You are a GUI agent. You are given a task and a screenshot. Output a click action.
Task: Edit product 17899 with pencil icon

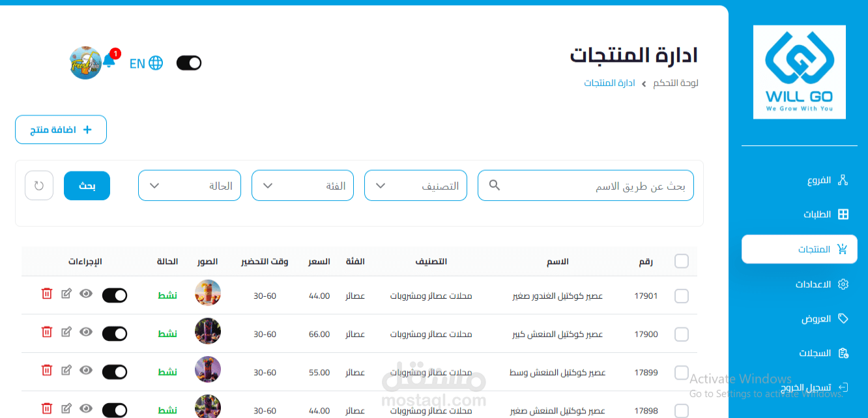point(66,370)
